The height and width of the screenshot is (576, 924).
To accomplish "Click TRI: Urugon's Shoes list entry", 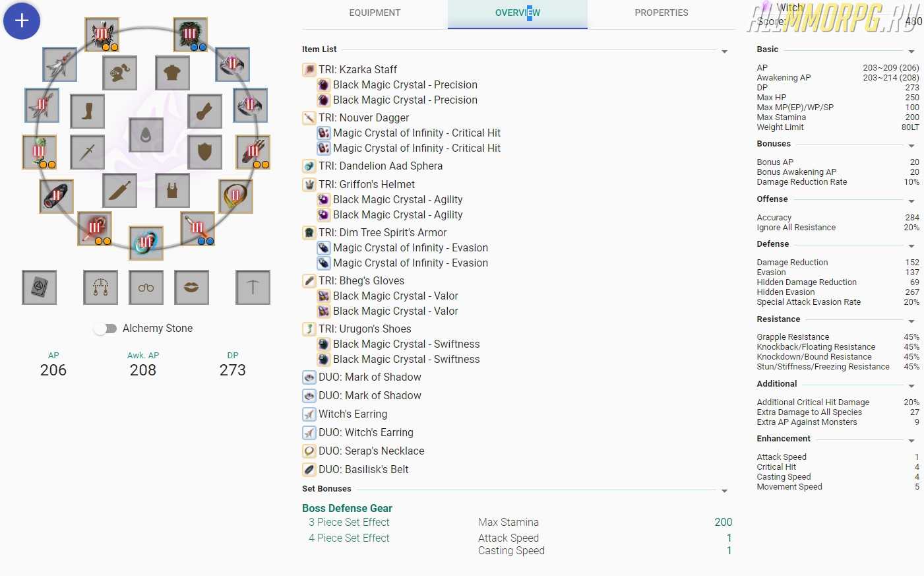I will tap(365, 329).
